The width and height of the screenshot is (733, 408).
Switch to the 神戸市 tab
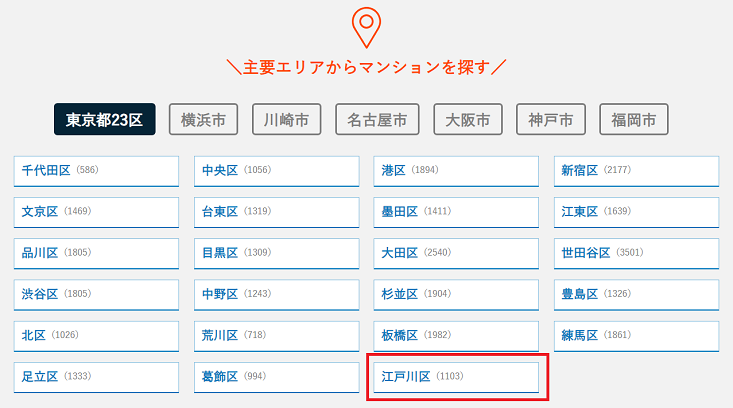(551, 119)
